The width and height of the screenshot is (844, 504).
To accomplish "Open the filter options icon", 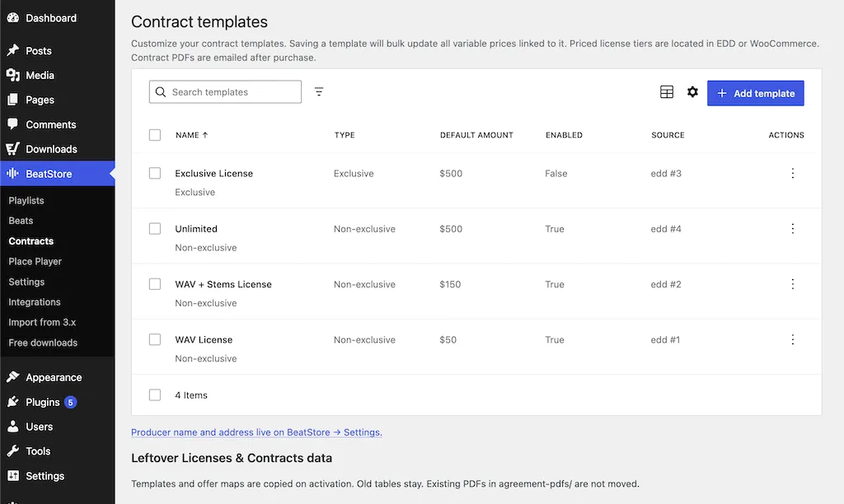I will coord(319,92).
